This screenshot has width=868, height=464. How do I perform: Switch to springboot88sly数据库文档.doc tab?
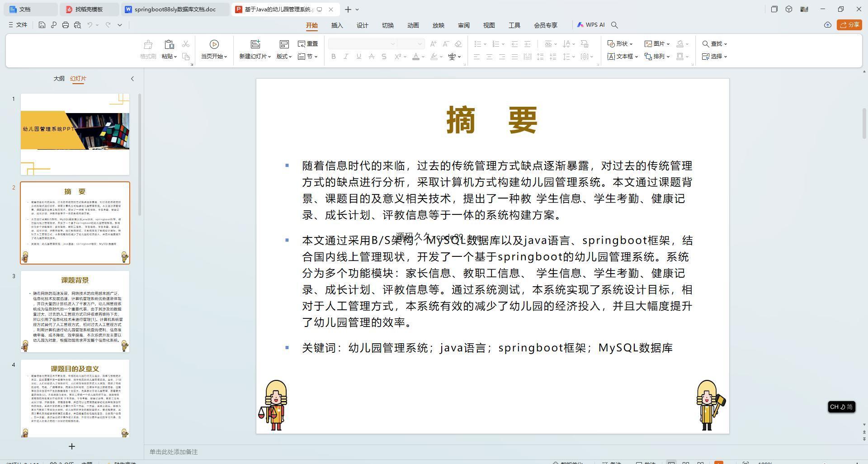pos(175,9)
